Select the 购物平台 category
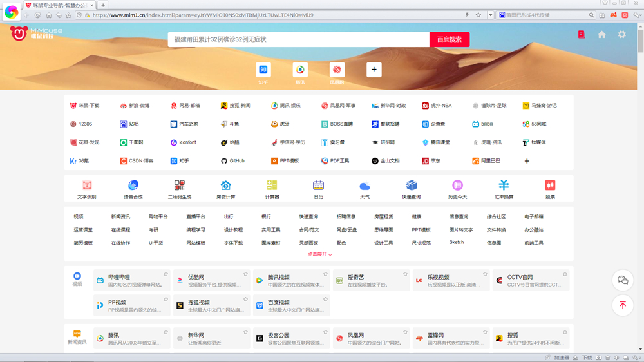This screenshot has width=644, height=362. [x=158, y=216]
